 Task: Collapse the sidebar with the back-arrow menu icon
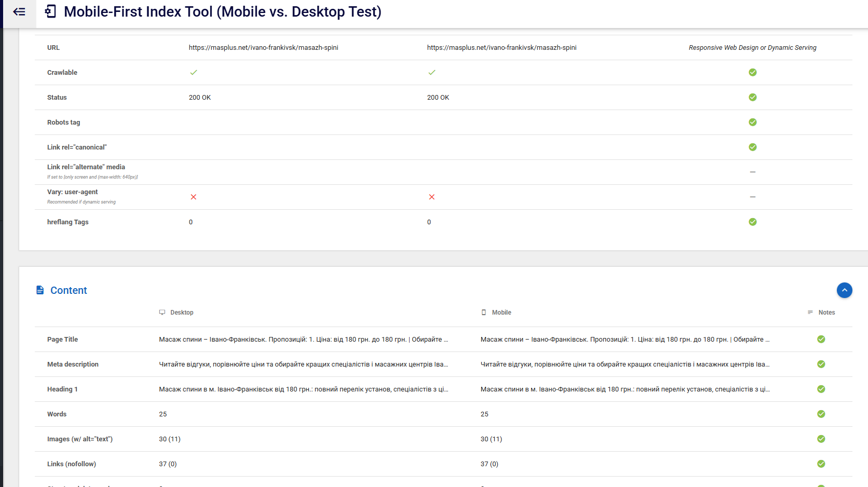pyautogui.click(x=19, y=11)
